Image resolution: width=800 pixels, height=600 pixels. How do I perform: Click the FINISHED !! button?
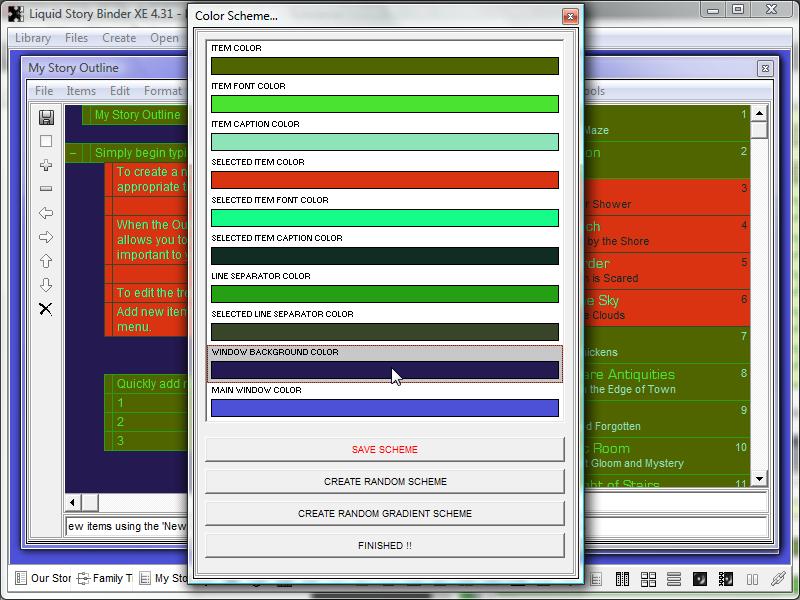click(x=385, y=546)
